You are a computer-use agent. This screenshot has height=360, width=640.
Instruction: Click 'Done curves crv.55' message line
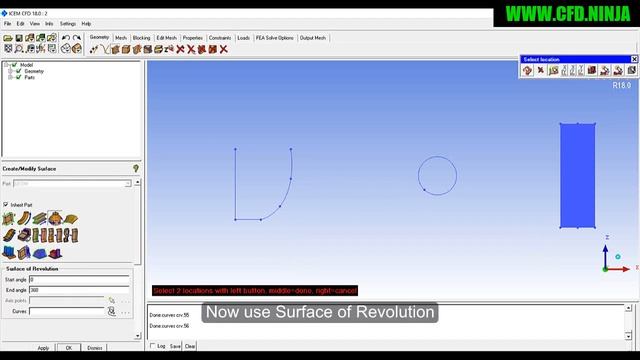coord(169,315)
